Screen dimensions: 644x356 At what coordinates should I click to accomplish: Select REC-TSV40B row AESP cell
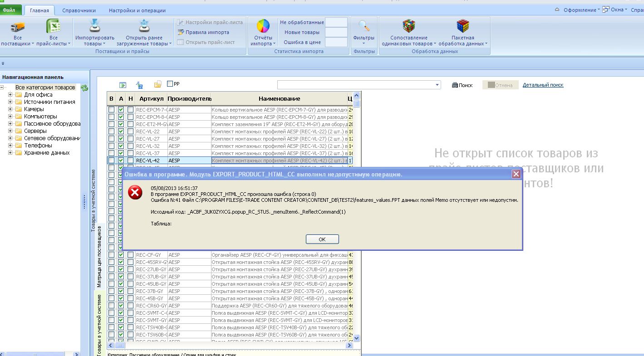pyautogui.click(x=189, y=327)
